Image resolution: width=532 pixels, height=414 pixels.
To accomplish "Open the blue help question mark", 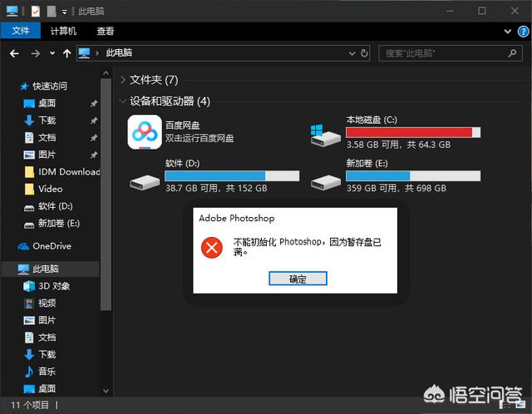I will [523, 32].
